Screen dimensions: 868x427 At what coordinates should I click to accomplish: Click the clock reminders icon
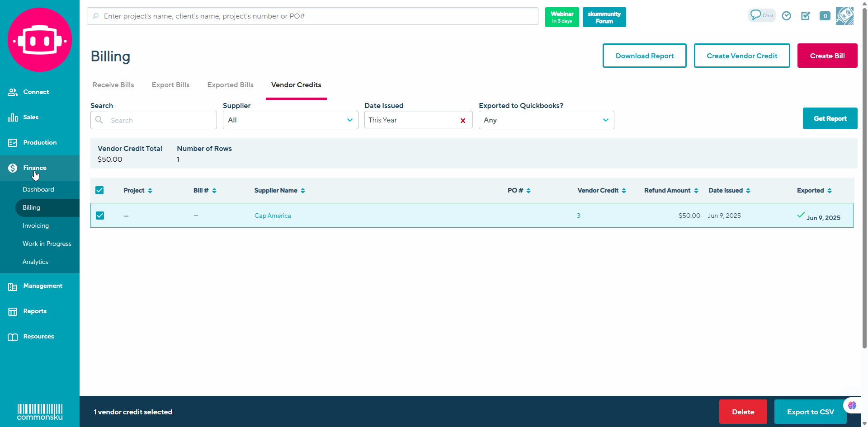(787, 16)
